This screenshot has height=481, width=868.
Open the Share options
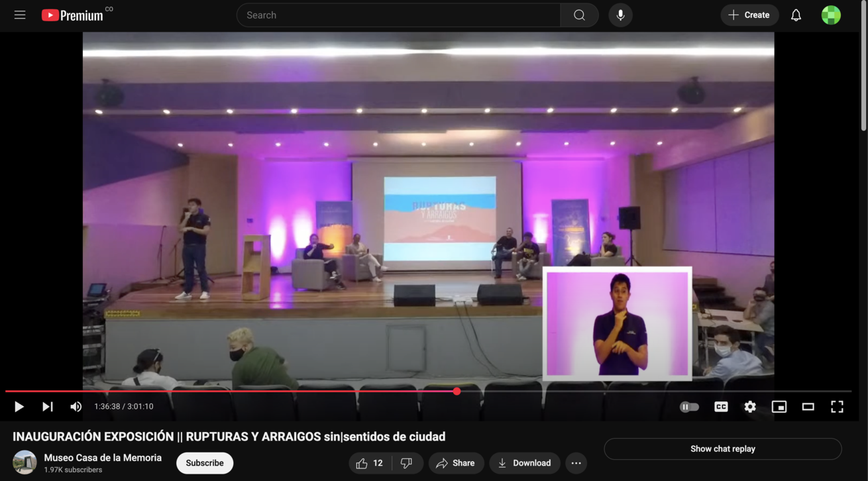(x=456, y=463)
